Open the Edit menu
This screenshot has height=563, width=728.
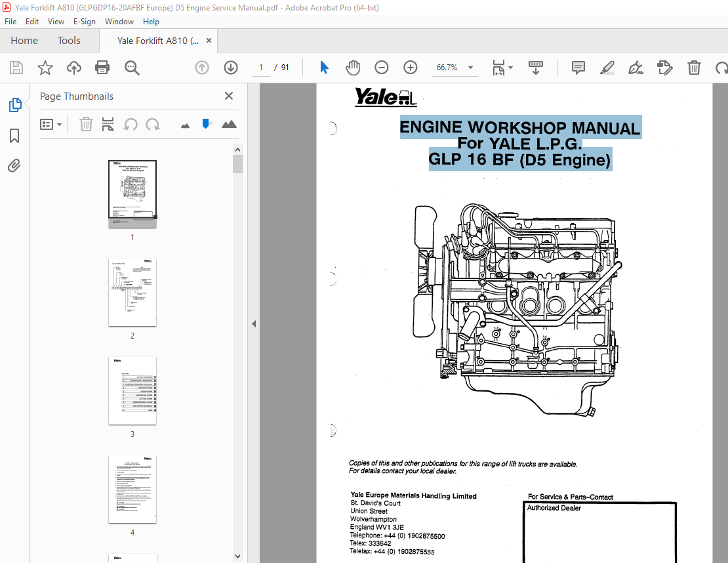click(x=32, y=22)
